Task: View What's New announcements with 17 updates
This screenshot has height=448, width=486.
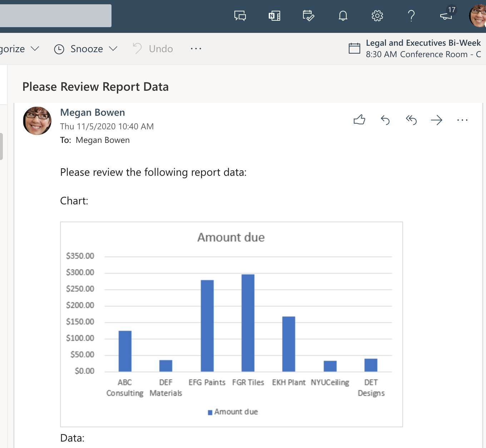Action: click(446, 16)
